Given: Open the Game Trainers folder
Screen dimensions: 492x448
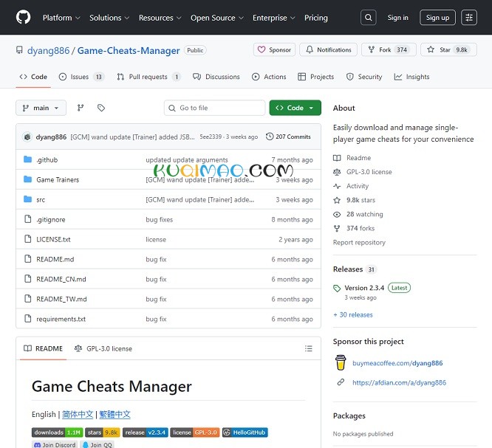Looking at the screenshot, I should (58, 179).
